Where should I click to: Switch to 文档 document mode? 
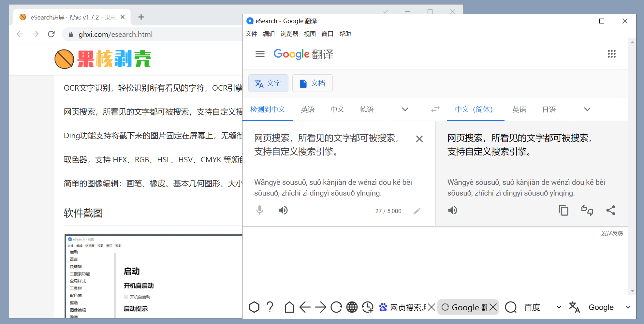pos(312,83)
